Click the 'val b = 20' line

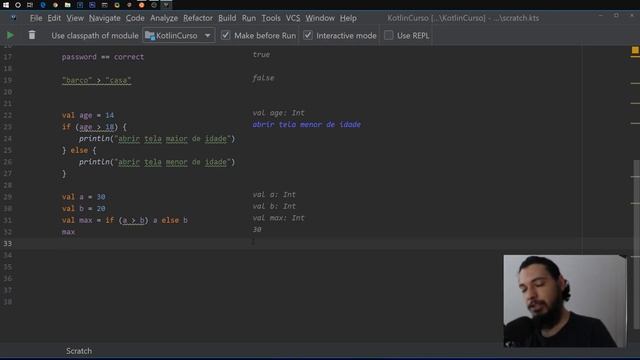[84, 209]
